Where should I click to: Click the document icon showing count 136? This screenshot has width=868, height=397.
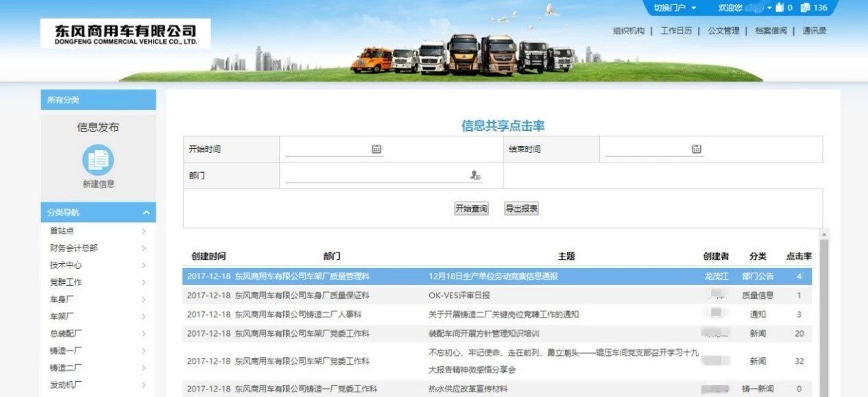pyautogui.click(x=805, y=8)
